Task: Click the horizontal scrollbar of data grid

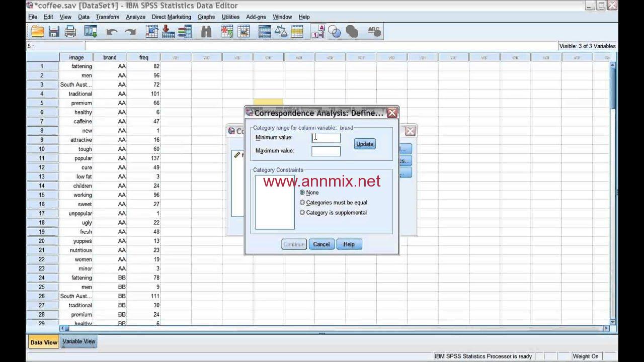Action: click(334, 328)
